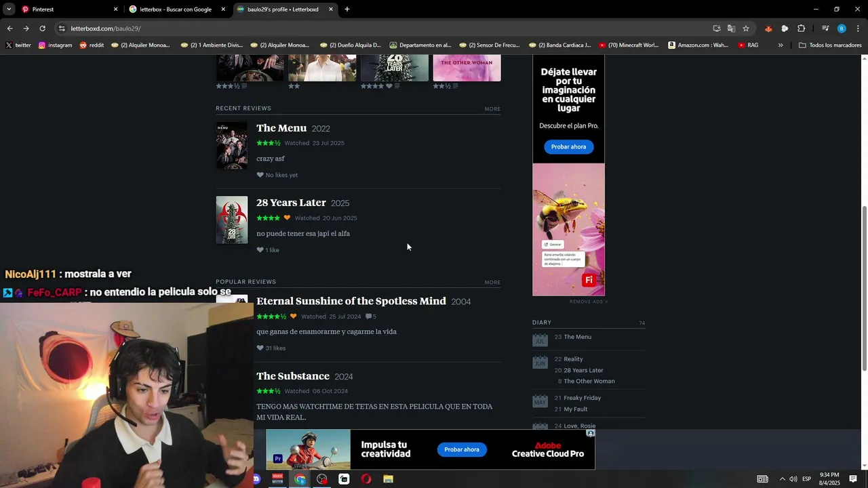Screen dimensions: 868x488
Task: Click the 28 Years Later poster thumbnail
Action: 232,220
